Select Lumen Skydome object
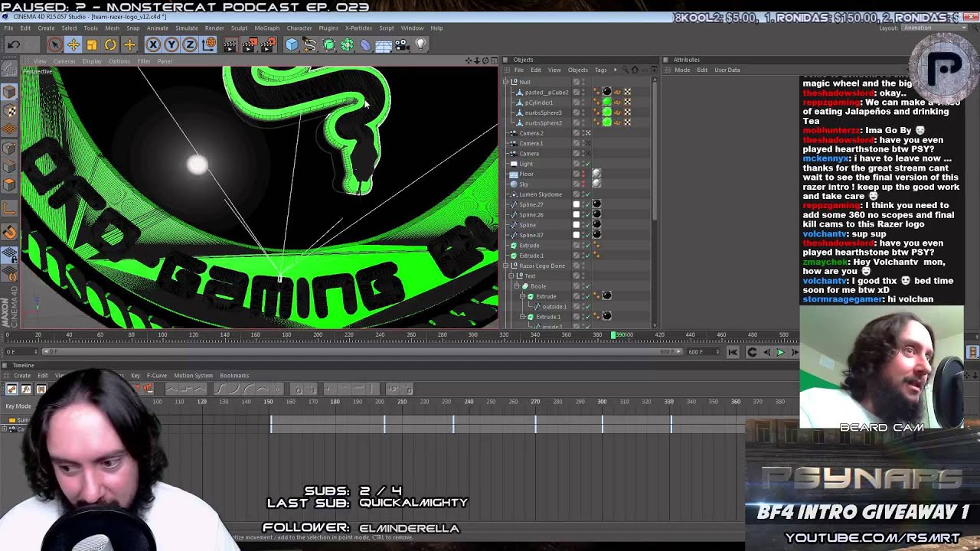The height and width of the screenshot is (551, 980). pyautogui.click(x=541, y=194)
